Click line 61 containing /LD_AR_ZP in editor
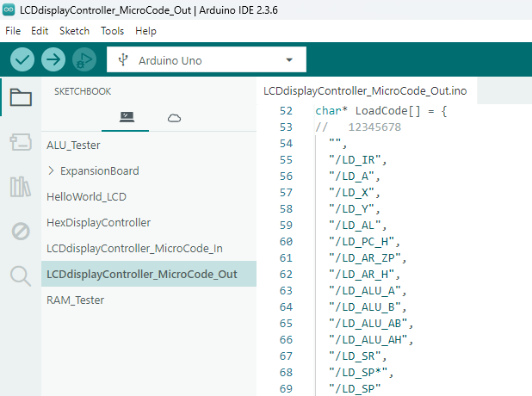 [x=366, y=257]
